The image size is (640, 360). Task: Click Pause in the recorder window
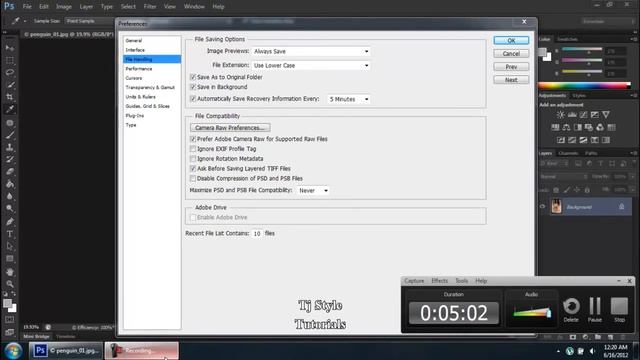595,309
